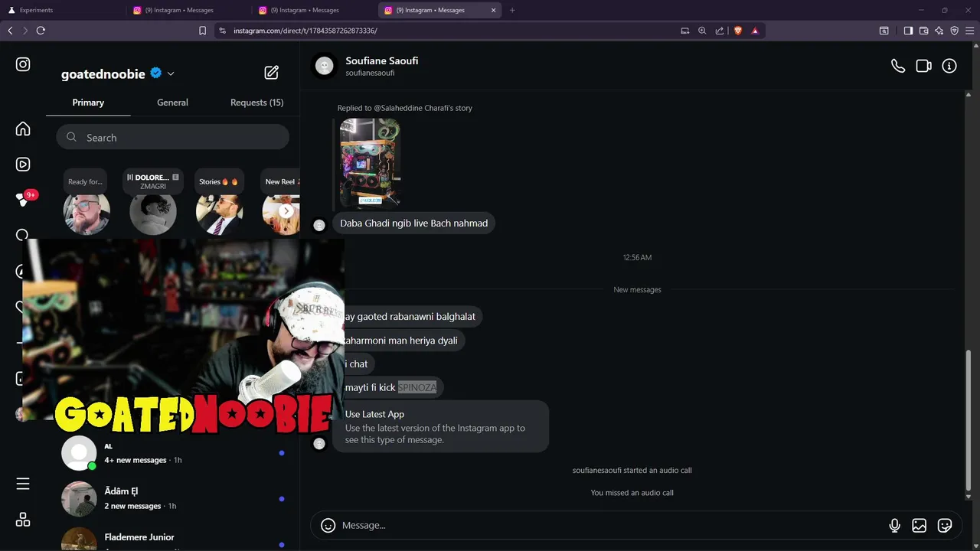Open the Reels section in sidebar
This screenshot has width=980, height=551.
(23, 165)
